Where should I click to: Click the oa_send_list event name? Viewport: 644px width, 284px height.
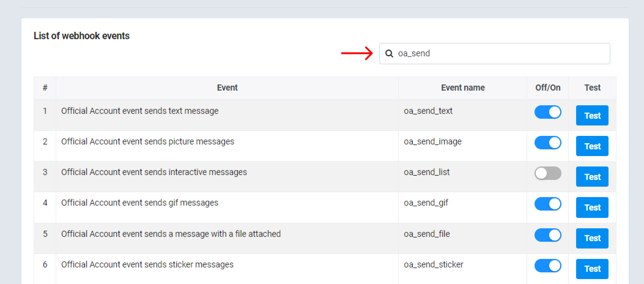[427, 172]
